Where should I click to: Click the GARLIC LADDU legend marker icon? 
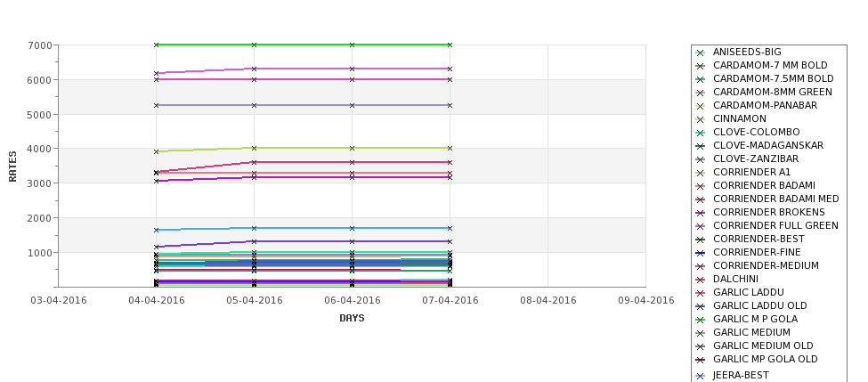[701, 293]
